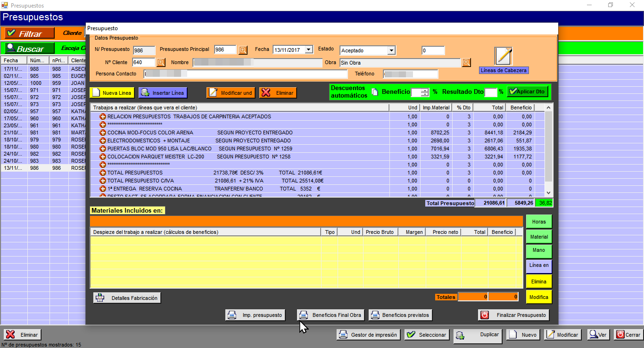This screenshot has height=348, width=644.
Task: Click magnifier icon beside Nº Cliente field
Action: (161, 62)
